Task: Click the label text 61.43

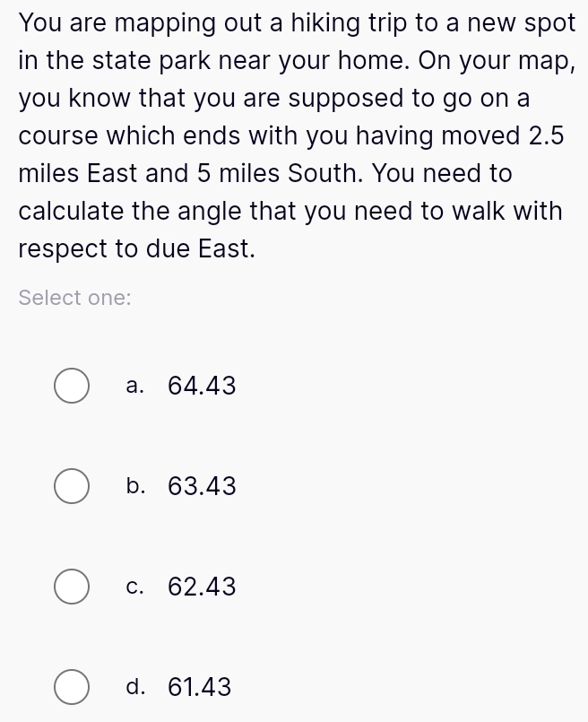Action: (201, 687)
